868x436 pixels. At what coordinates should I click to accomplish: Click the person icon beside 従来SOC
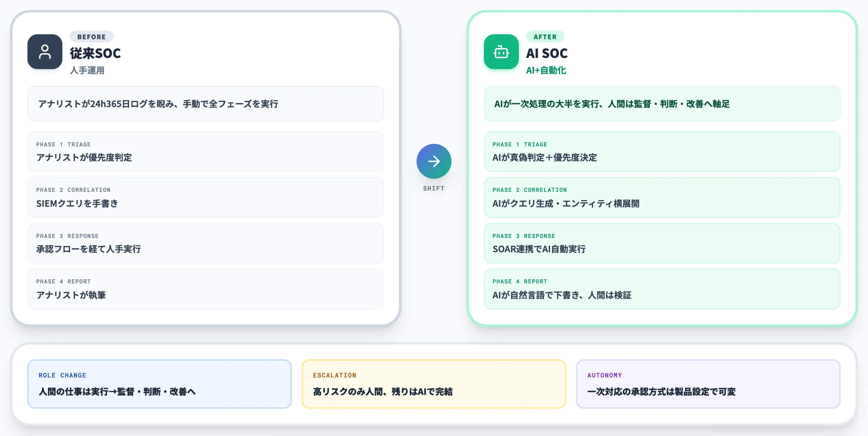coord(45,52)
